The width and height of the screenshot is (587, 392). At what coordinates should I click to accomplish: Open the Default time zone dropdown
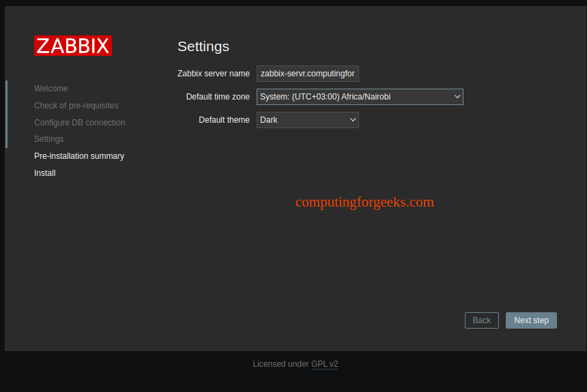point(360,97)
